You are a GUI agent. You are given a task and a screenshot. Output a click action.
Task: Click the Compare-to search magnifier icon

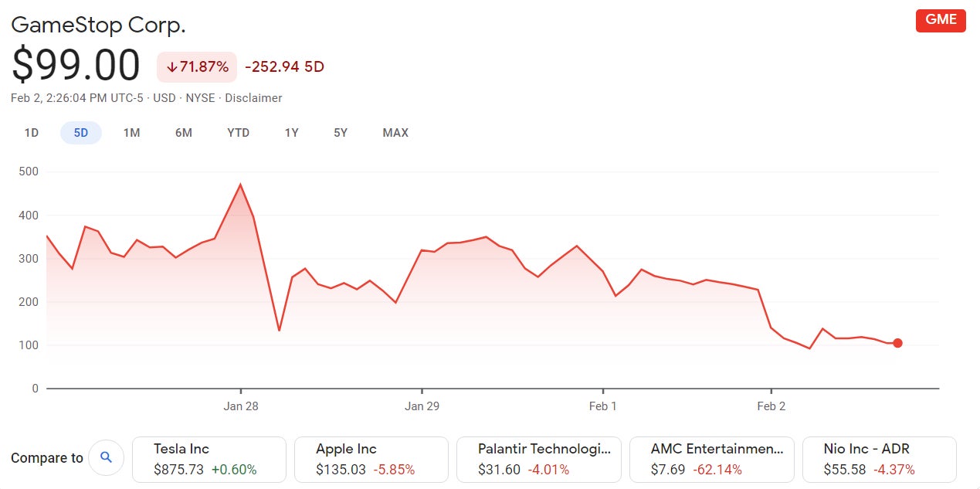point(106,457)
